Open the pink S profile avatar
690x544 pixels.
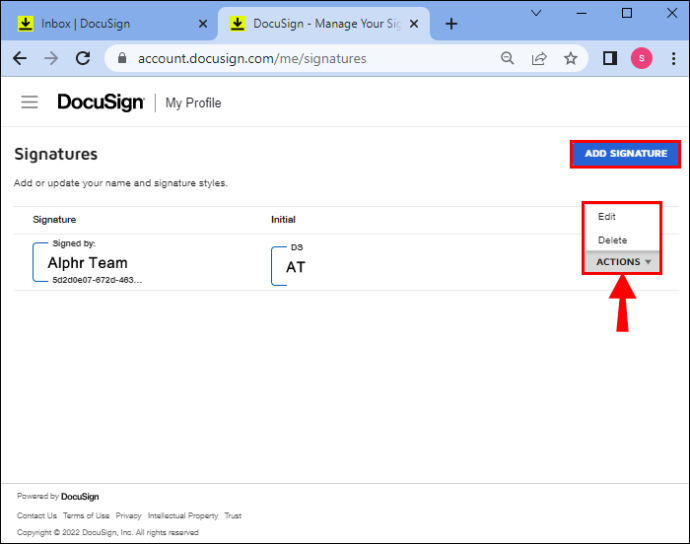[641, 58]
